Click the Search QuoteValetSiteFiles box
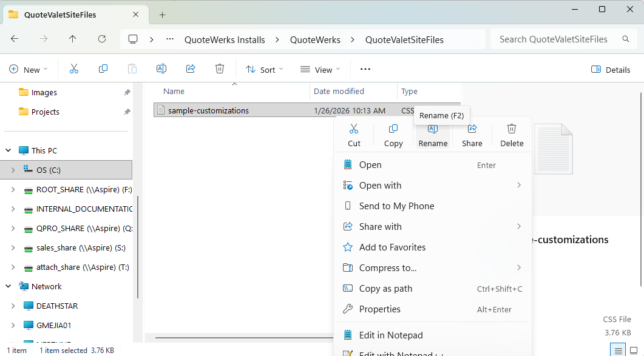 click(x=552, y=39)
